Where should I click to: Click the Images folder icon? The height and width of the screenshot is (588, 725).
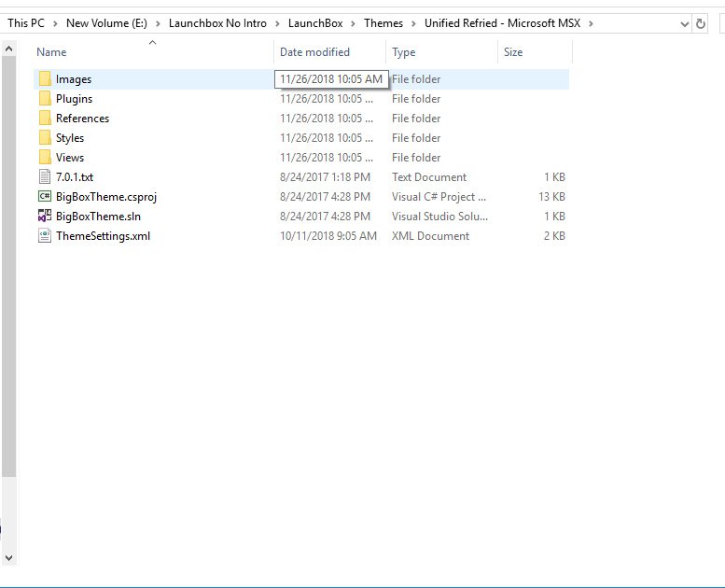click(x=45, y=79)
